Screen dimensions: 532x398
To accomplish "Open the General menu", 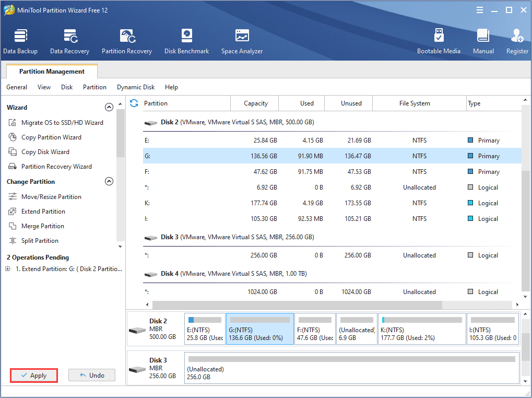I will pyautogui.click(x=17, y=87).
